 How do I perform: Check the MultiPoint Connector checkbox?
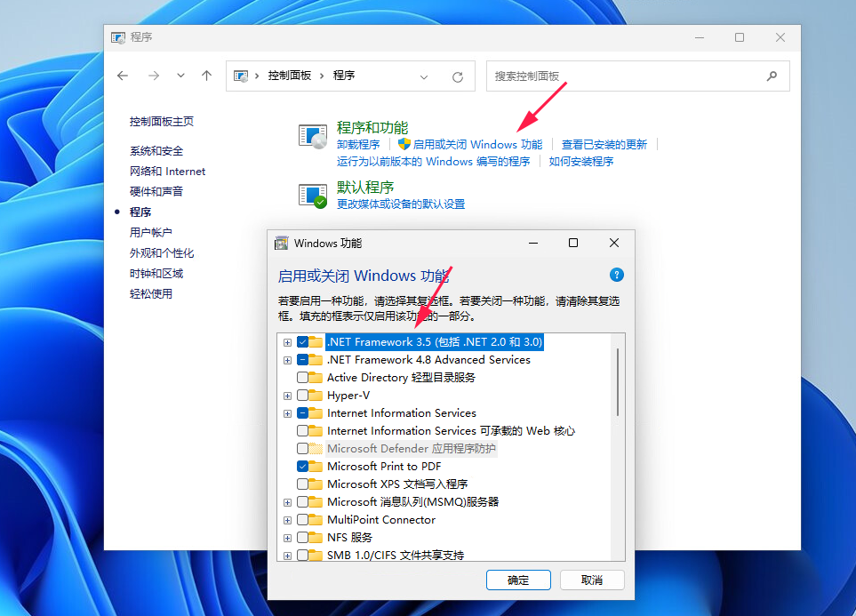point(302,519)
